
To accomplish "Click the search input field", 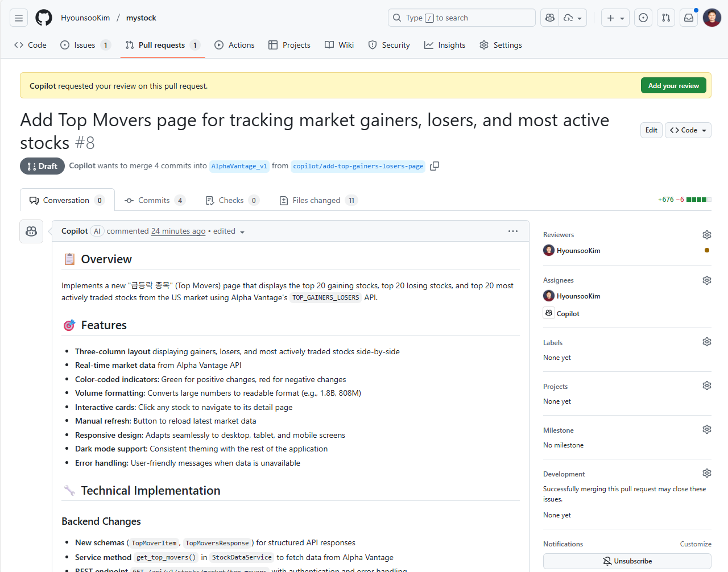I will coord(462,18).
